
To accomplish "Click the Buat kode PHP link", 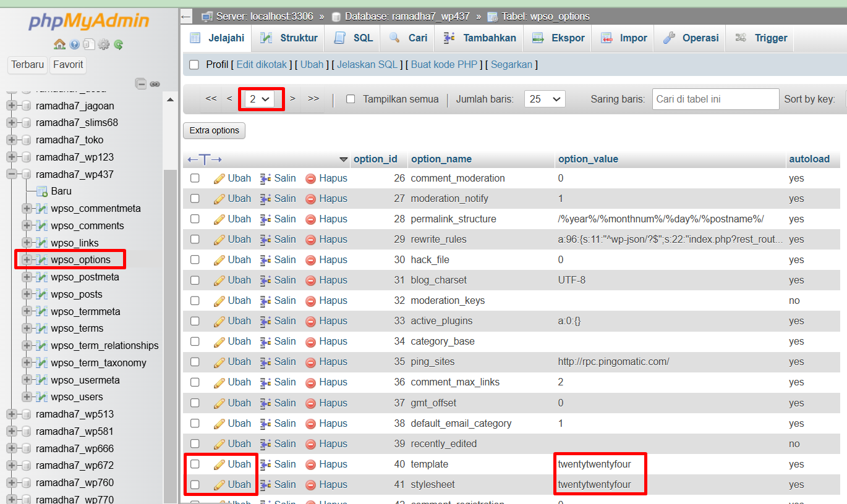I will pyautogui.click(x=444, y=65).
